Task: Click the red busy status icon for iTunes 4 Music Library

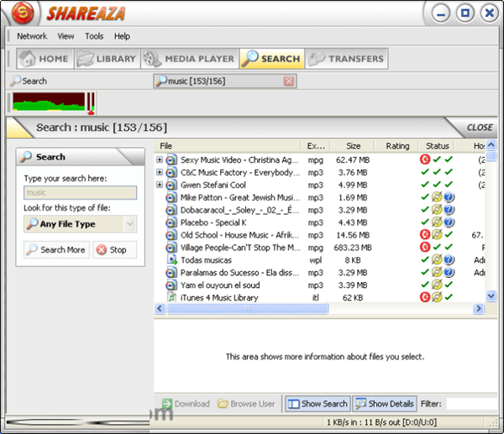Action: tap(425, 297)
